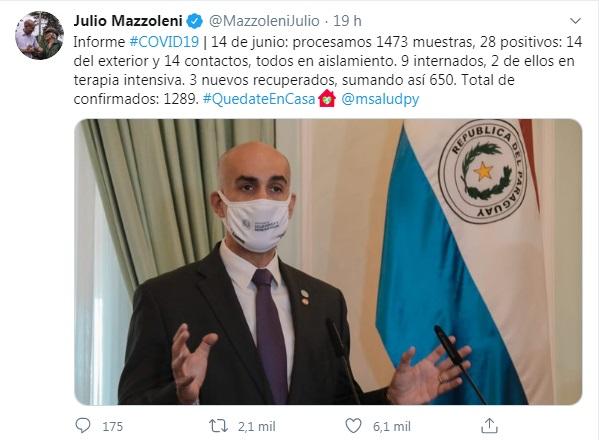Visit the @msaludpy mention
Viewport: 599px width, 440px height.
click(x=380, y=99)
